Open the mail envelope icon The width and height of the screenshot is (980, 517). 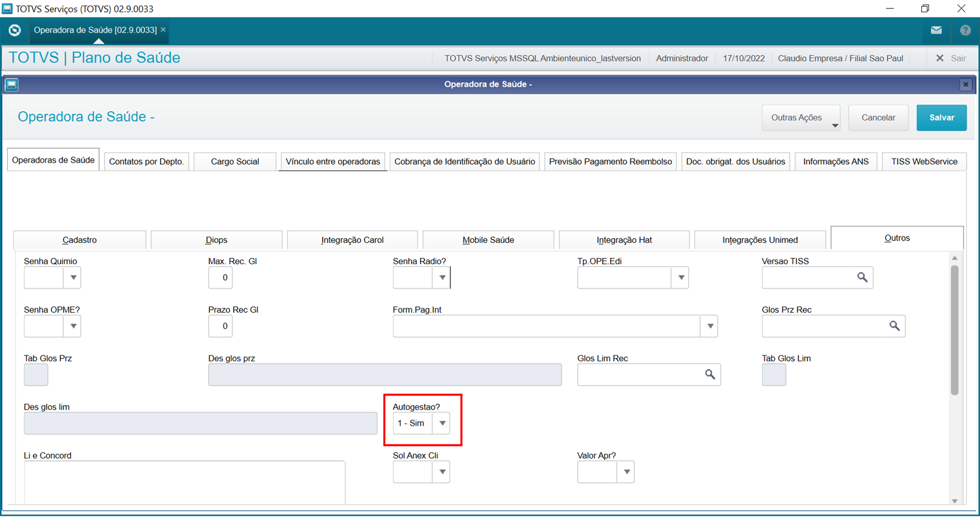(936, 30)
